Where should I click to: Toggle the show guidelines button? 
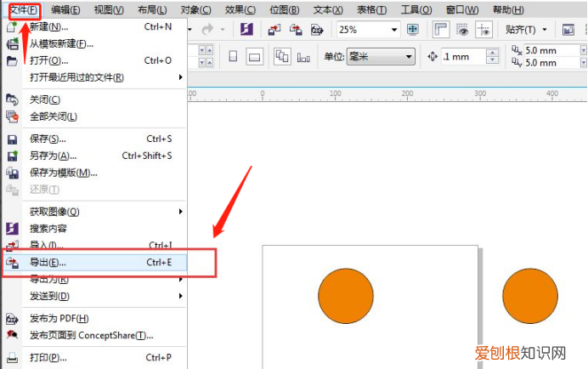pos(483,29)
